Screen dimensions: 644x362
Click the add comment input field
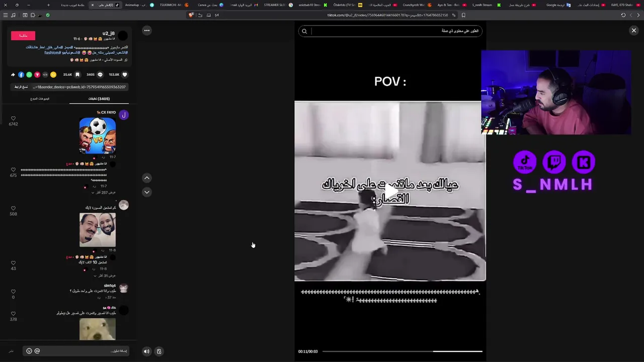pyautogui.click(x=75, y=351)
